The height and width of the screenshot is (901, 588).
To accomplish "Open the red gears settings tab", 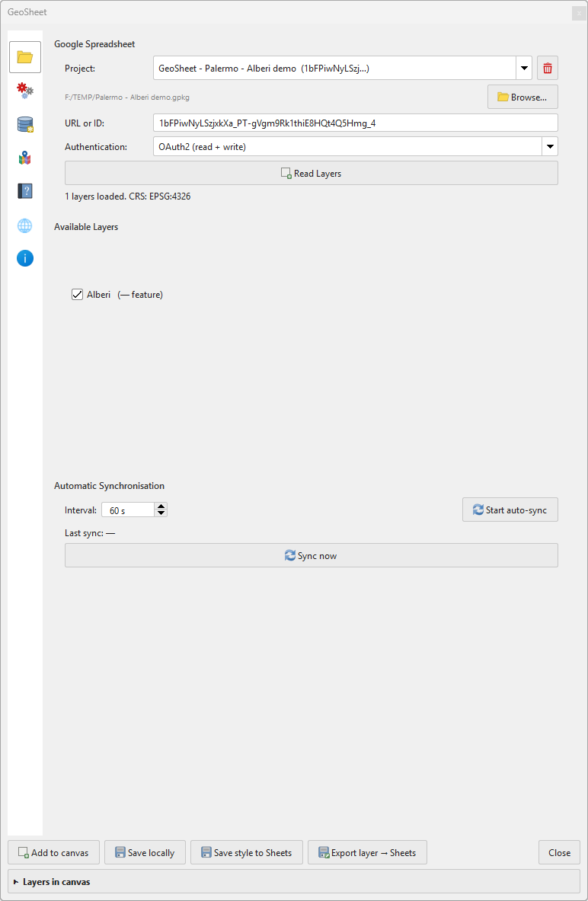I will point(24,90).
